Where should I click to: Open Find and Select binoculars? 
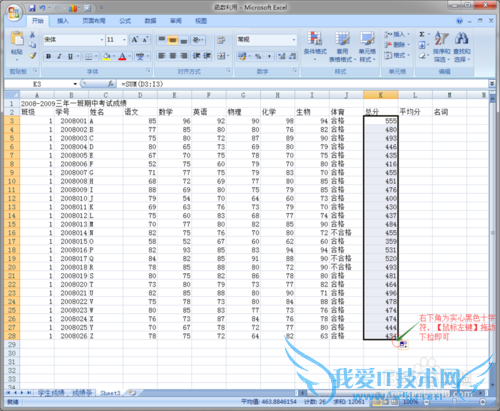pos(462,47)
